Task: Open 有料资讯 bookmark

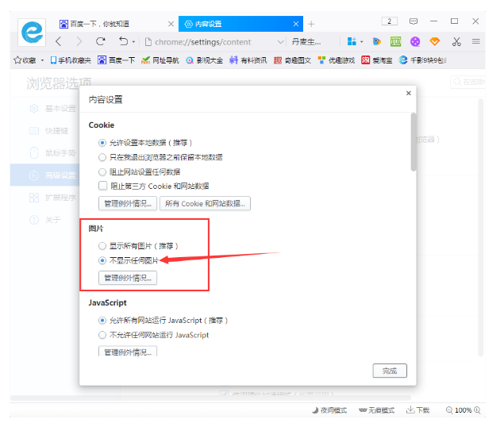Action: pos(248,60)
